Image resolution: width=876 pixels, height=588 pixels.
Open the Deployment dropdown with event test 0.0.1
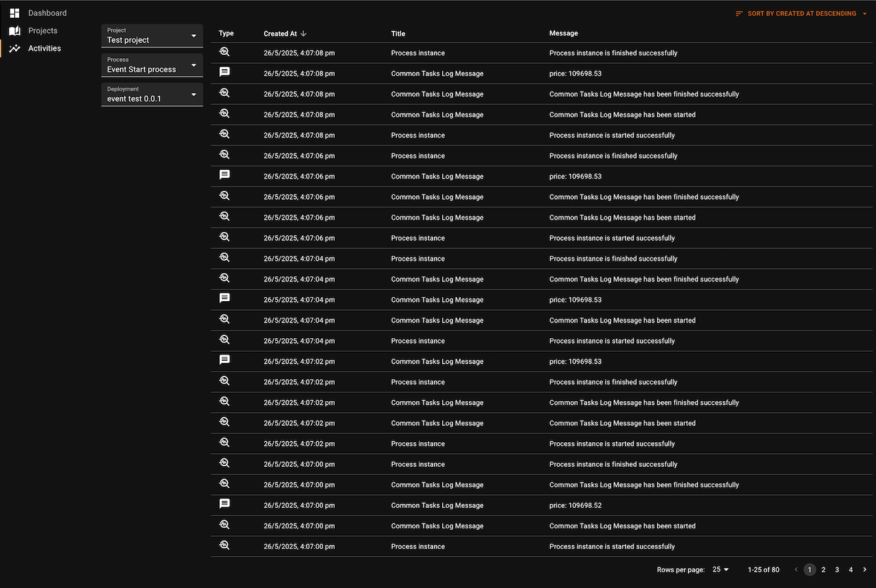152,94
